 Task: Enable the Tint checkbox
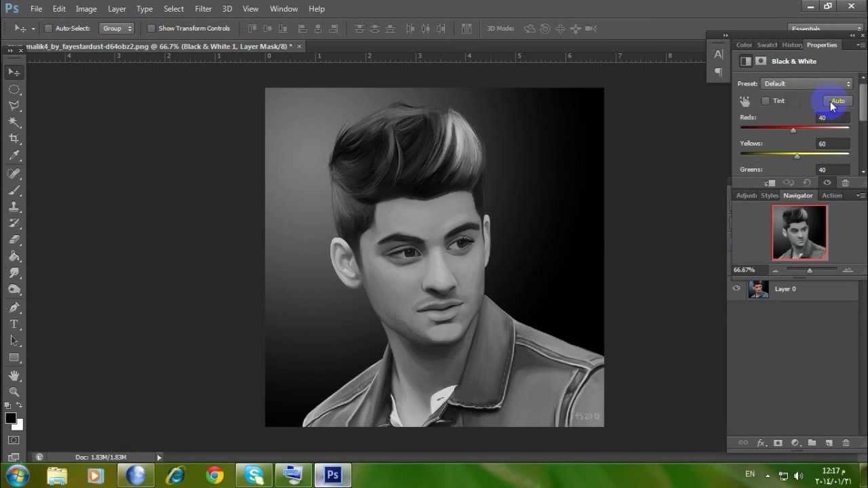tap(766, 101)
